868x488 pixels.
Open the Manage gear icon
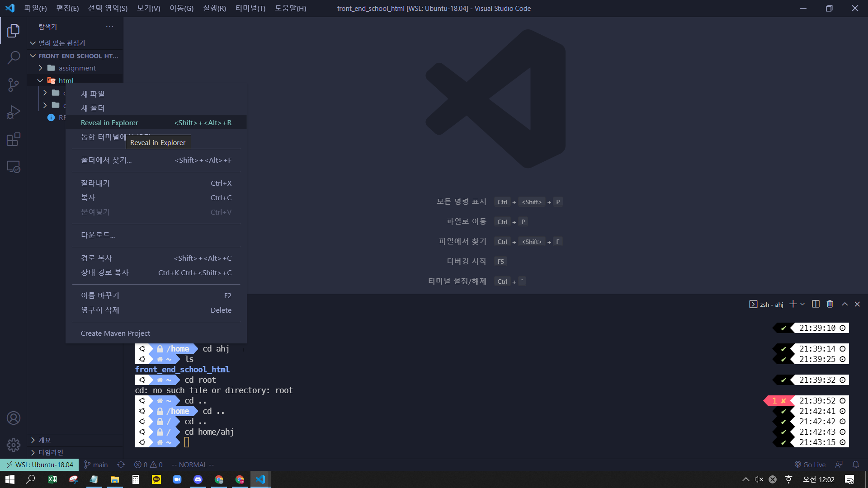(x=14, y=445)
